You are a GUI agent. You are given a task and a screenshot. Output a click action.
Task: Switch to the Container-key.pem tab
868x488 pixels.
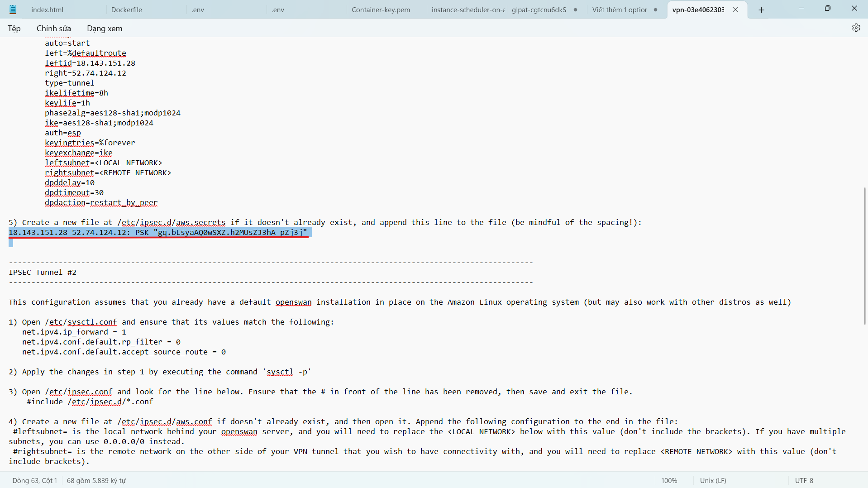tap(381, 10)
